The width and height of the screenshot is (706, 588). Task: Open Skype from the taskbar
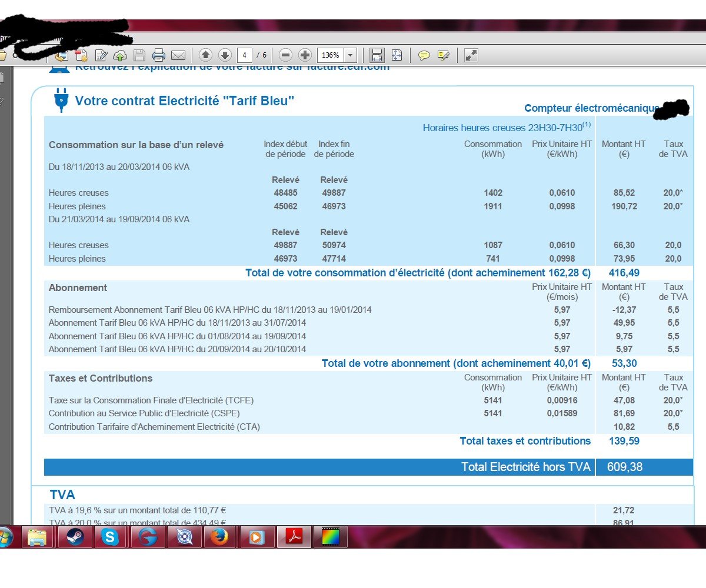111,537
